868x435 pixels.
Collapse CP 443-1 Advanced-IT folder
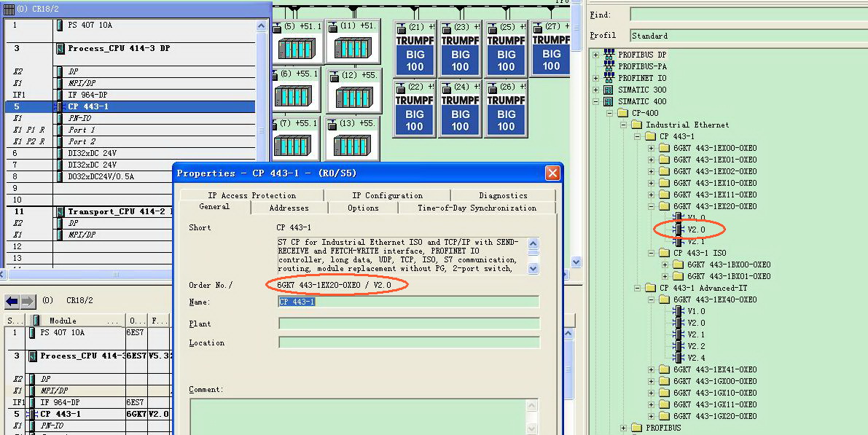point(637,288)
